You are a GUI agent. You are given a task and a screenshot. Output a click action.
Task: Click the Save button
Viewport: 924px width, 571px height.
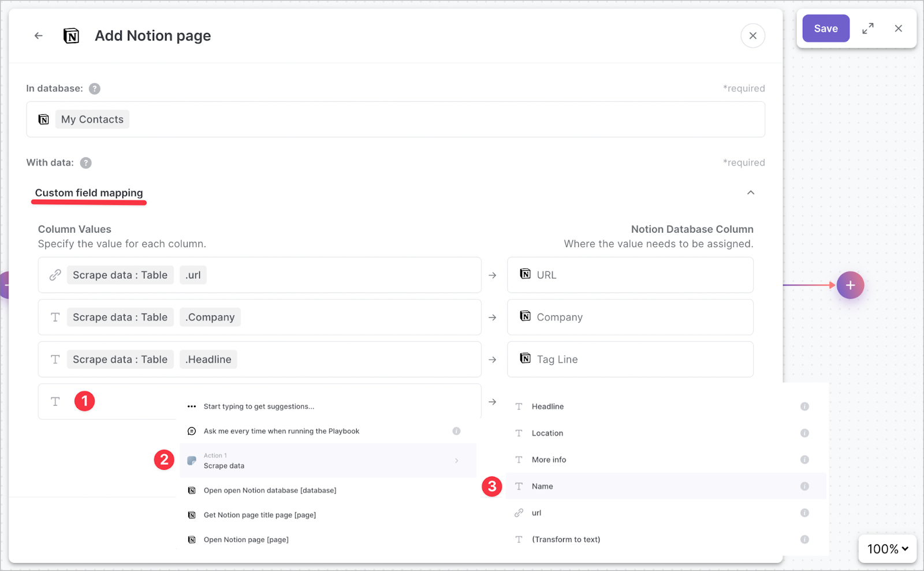pyautogui.click(x=826, y=28)
